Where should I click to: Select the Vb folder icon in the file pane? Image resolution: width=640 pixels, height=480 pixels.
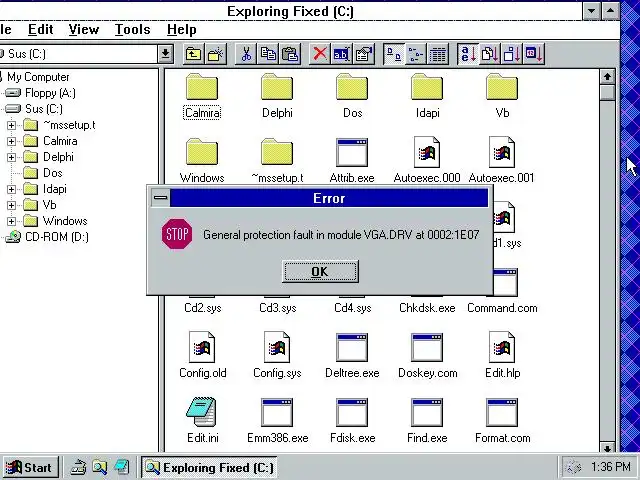click(x=502, y=87)
